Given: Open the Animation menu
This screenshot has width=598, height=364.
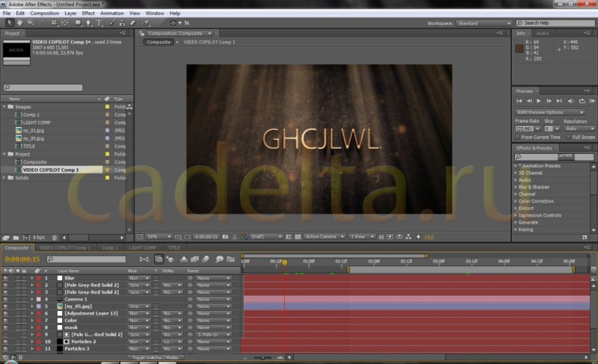Looking at the screenshot, I should [x=111, y=13].
